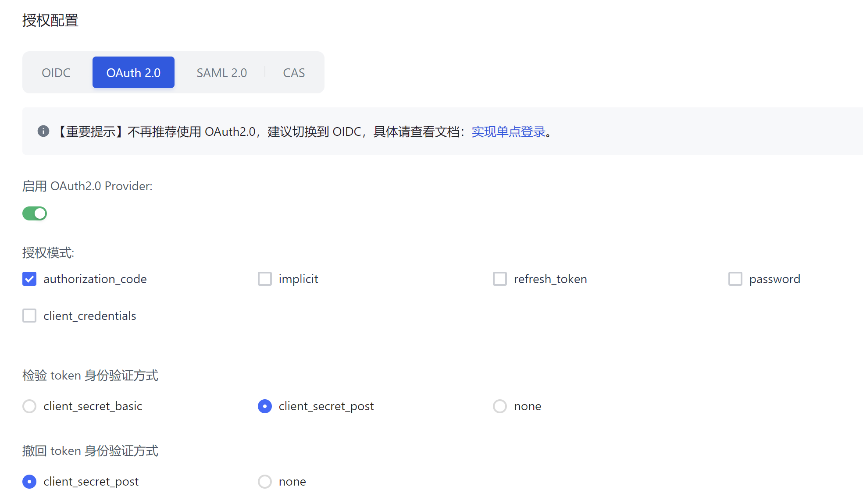
Task: Disable the OAuth2.0 Provider toggle
Action: (34, 213)
